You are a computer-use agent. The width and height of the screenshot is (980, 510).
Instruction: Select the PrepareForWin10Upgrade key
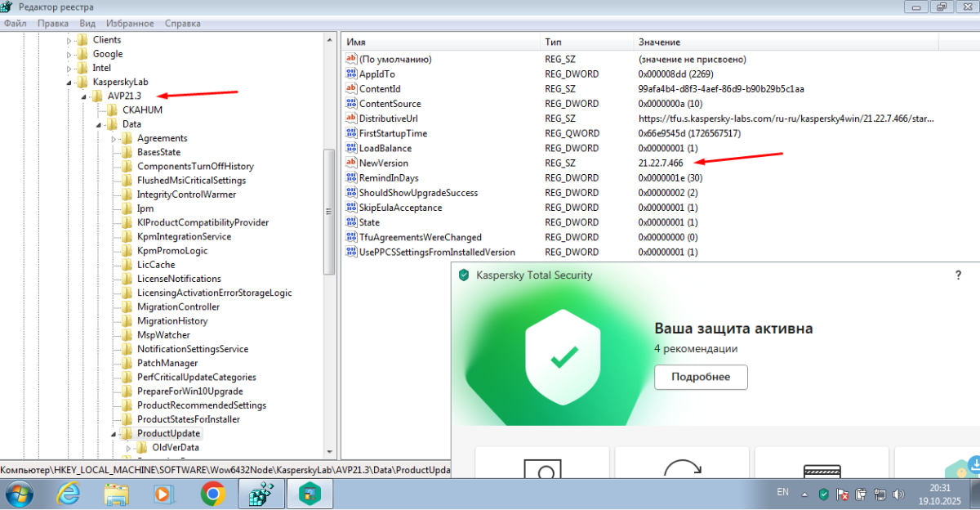coord(189,391)
